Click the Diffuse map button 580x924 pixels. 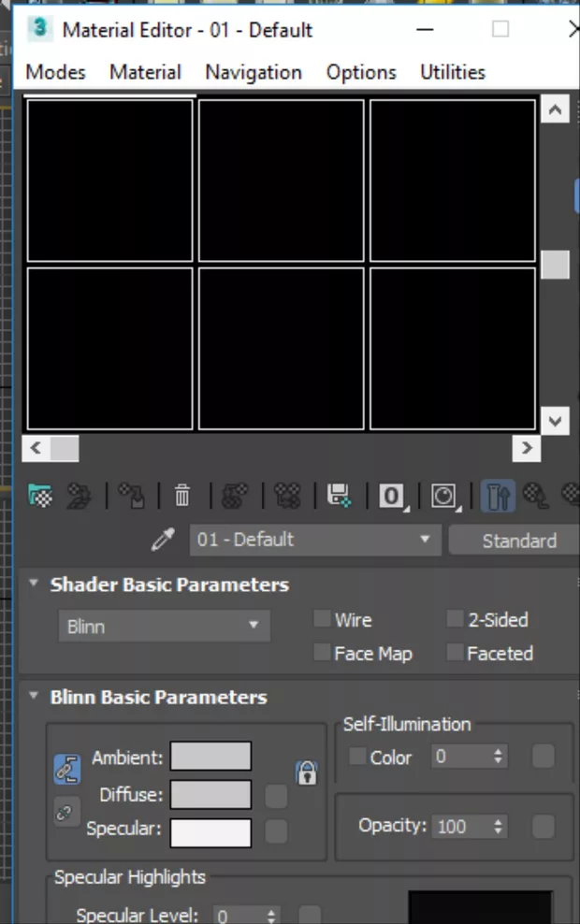pyautogui.click(x=276, y=796)
